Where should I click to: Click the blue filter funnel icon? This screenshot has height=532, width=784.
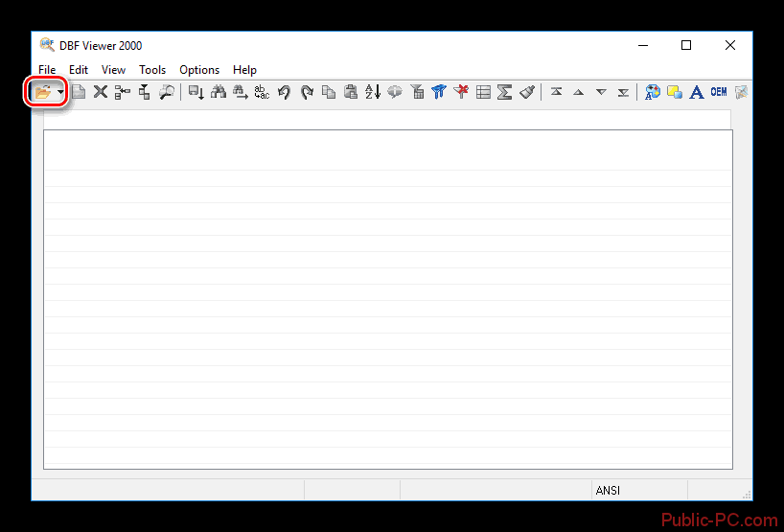pos(439,92)
